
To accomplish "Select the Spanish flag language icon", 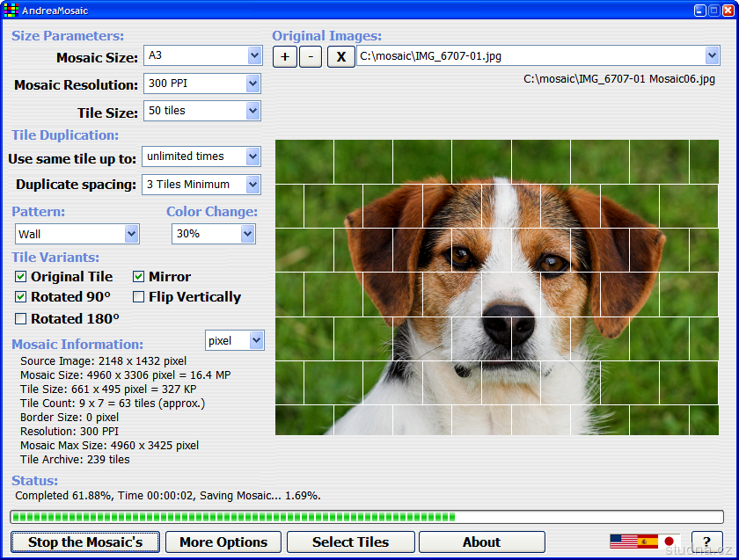I will 648,542.
